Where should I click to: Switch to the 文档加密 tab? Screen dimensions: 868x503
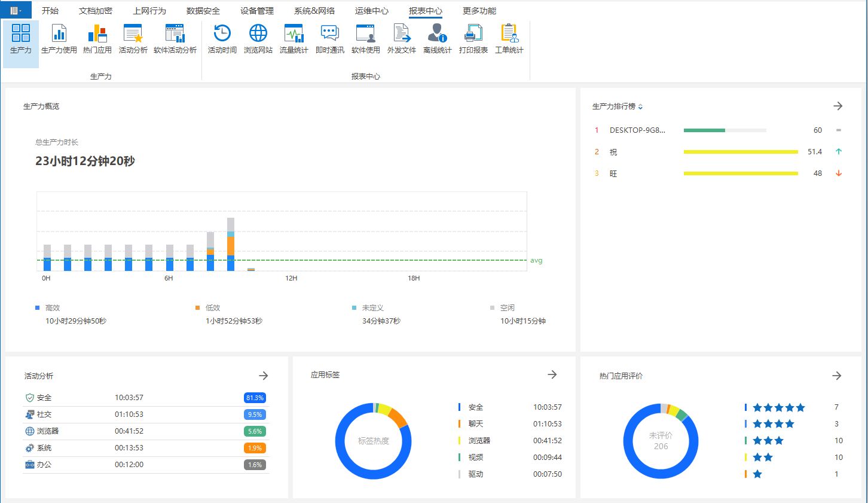click(x=96, y=11)
